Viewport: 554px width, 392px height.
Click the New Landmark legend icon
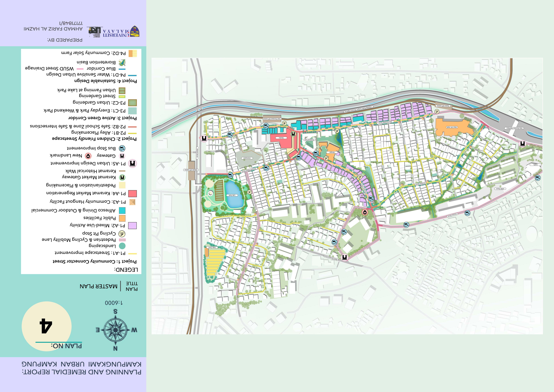[89, 156]
